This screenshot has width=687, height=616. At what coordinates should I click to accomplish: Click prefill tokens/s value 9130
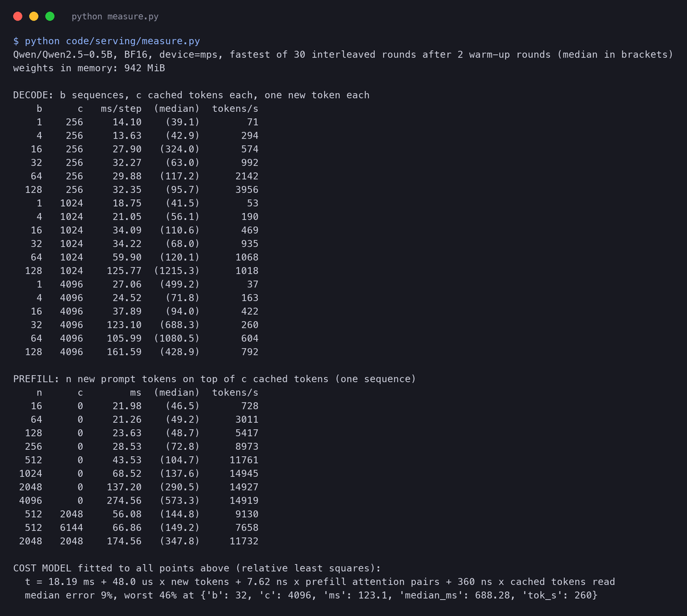pyautogui.click(x=247, y=514)
